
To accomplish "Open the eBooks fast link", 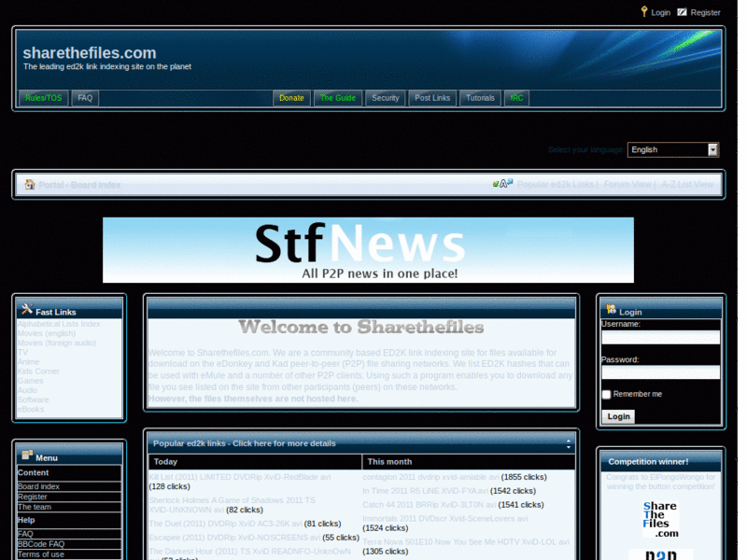I will click(x=31, y=410).
